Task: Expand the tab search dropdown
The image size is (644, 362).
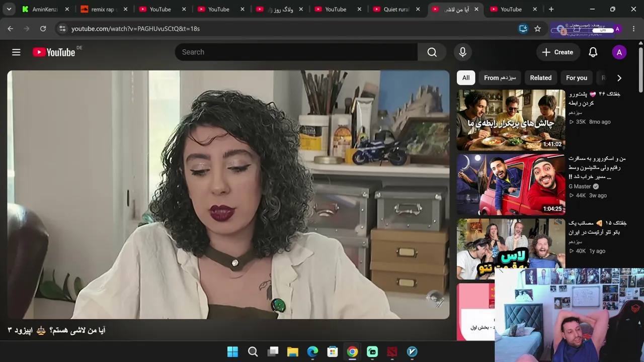Action: 9,9
